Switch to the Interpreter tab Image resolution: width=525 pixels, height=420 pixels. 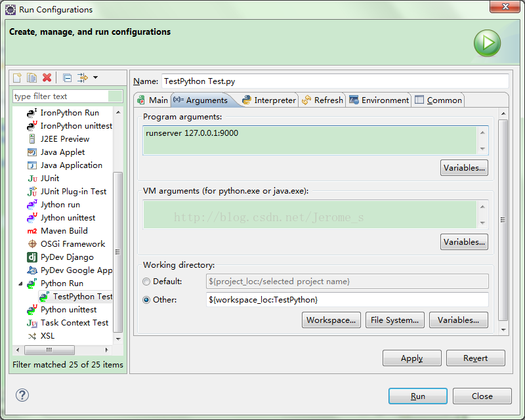(269, 100)
